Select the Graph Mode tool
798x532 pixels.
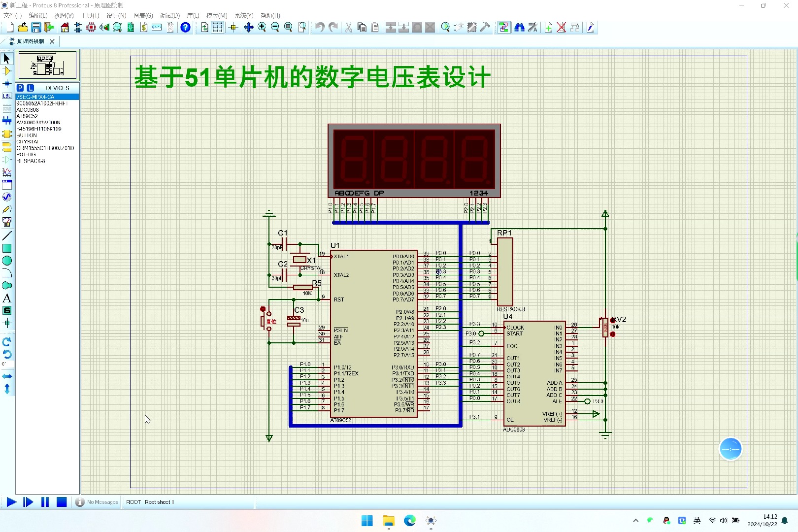click(7, 172)
